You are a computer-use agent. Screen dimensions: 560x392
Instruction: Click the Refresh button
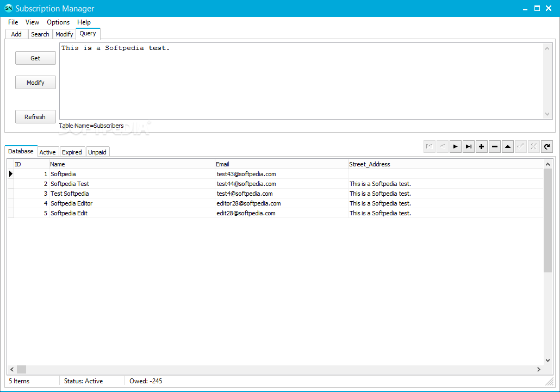point(35,117)
